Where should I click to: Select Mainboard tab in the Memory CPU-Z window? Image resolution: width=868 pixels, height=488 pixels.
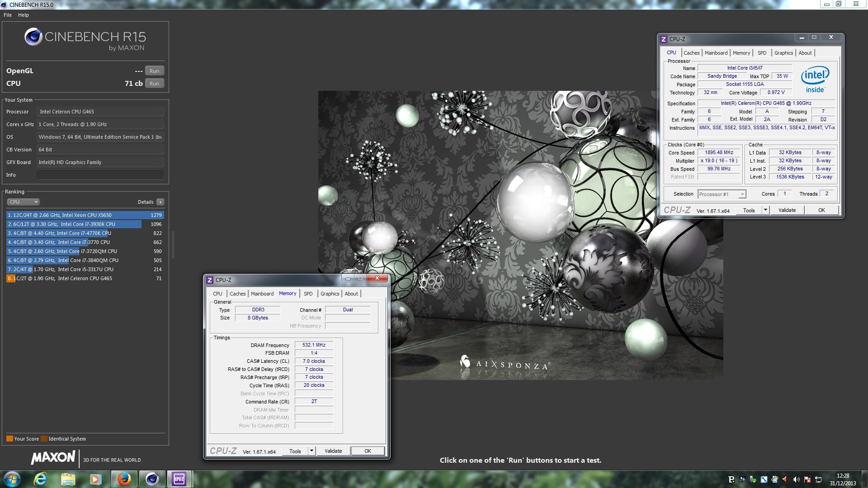262,294
